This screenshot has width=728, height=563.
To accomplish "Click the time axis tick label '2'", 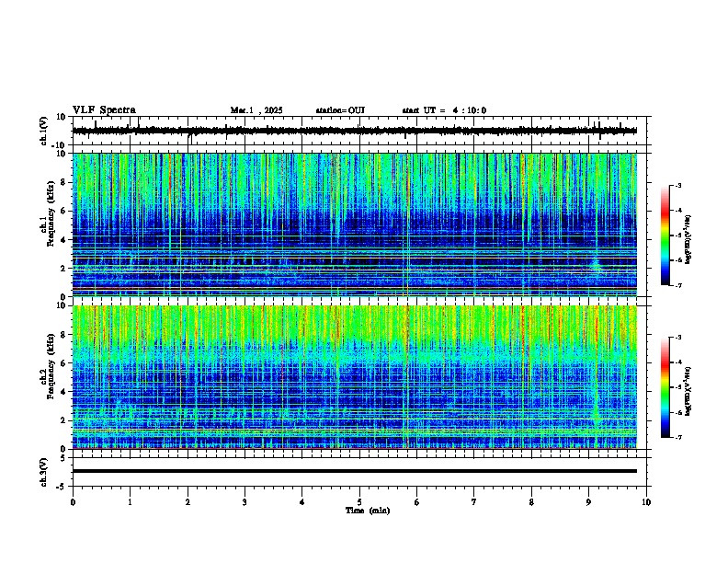I will click(188, 502).
